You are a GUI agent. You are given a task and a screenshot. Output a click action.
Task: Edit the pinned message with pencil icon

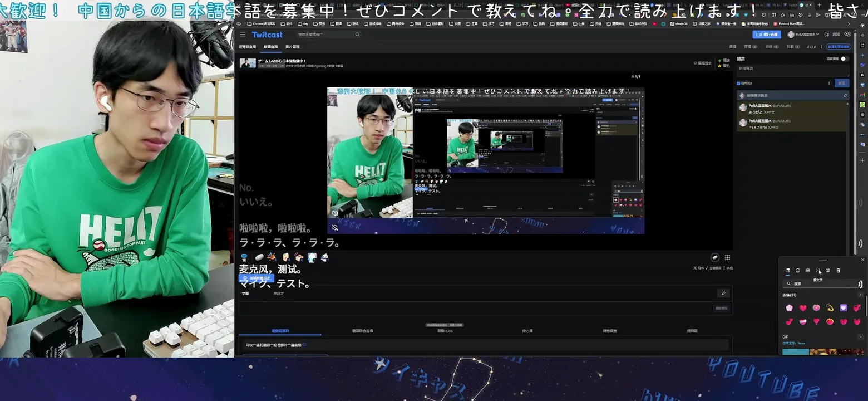click(x=845, y=95)
